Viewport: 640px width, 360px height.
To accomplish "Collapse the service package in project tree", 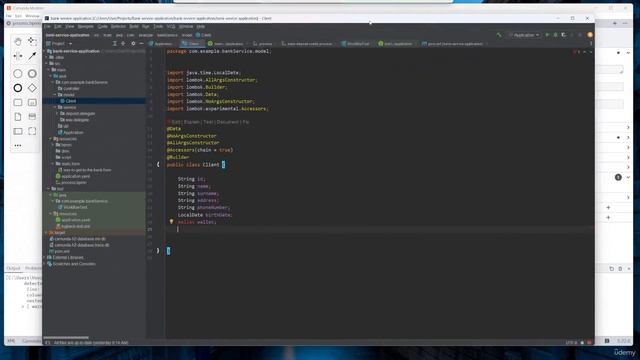I will 55,107.
